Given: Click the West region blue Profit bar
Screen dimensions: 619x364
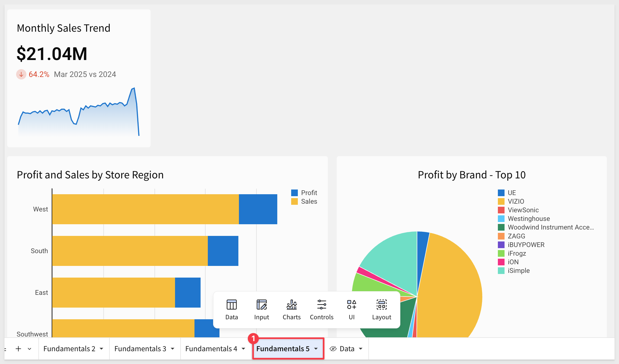Looking at the screenshot, I should click(258, 209).
